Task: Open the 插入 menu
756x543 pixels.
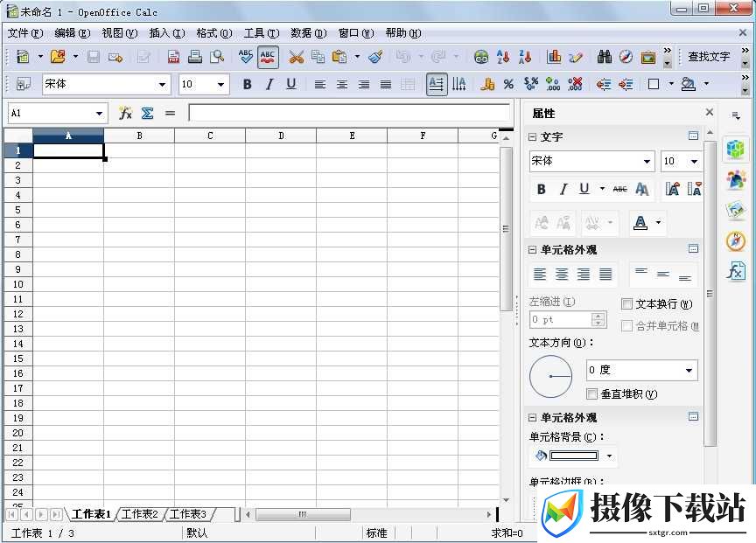Action: coord(167,33)
